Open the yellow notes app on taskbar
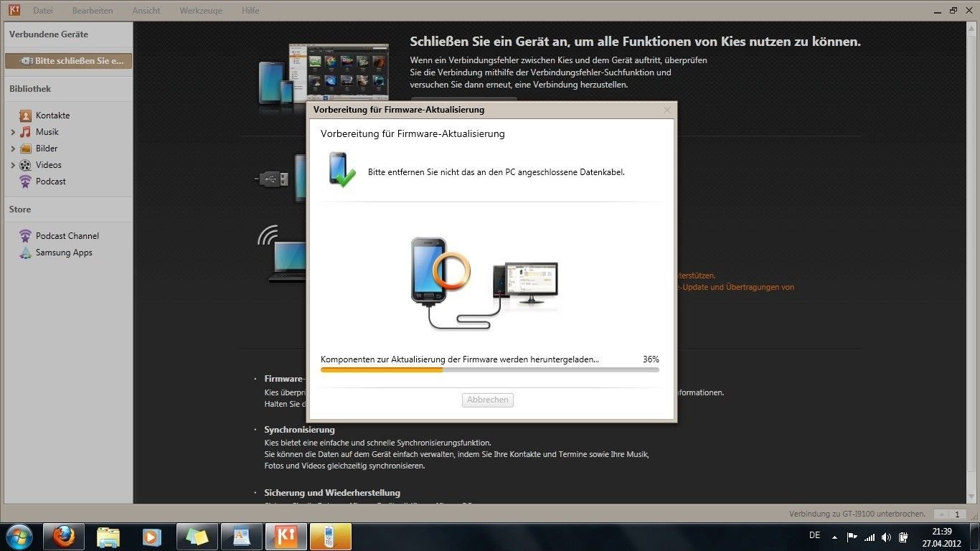The height and width of the screenshot is (551, 980). coord(197,537)
